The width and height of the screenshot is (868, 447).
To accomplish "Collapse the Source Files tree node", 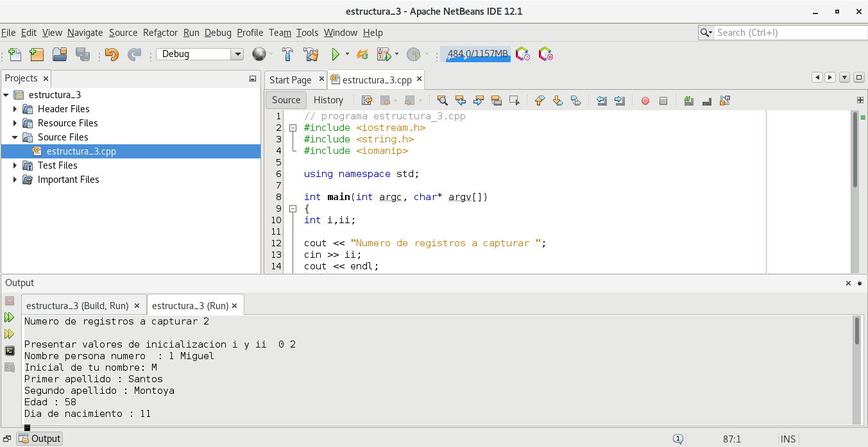I will (x=15, y=137).
